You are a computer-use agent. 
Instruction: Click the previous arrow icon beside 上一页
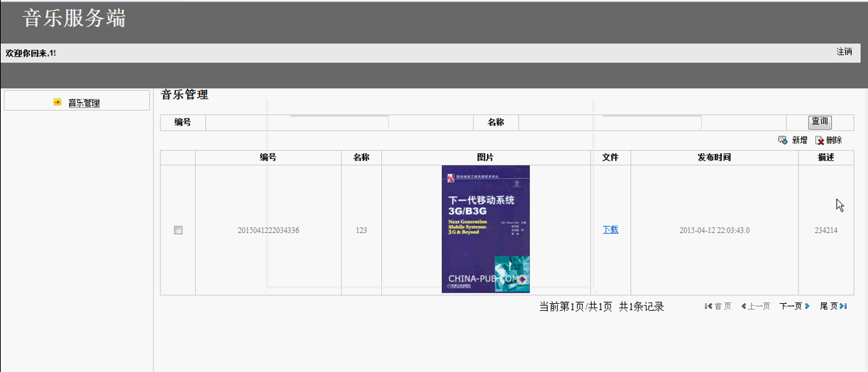[744, 306]
